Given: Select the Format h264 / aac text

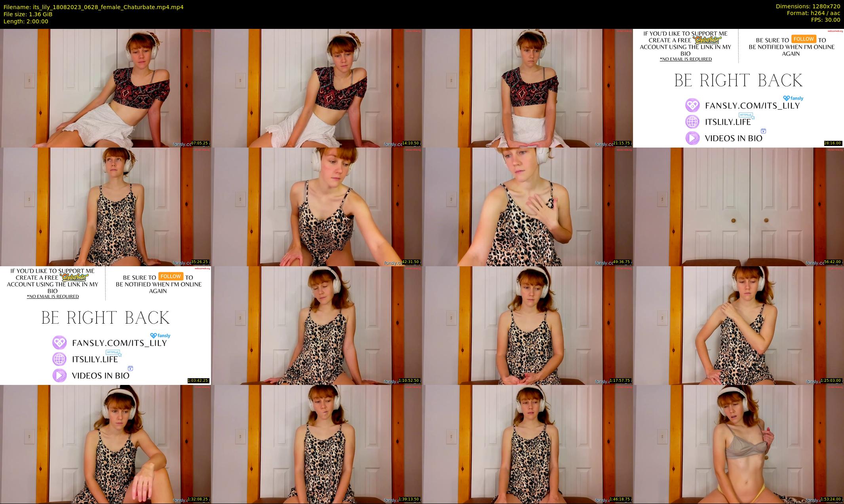Looking at the screenshot, I should [x=814, y=13].
